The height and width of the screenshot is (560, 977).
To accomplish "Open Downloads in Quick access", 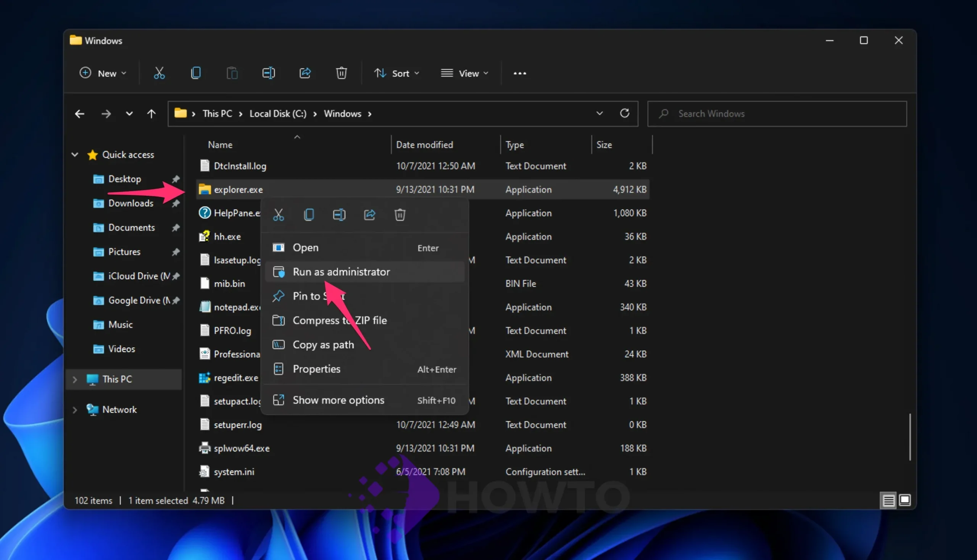I will click(131, 203).
